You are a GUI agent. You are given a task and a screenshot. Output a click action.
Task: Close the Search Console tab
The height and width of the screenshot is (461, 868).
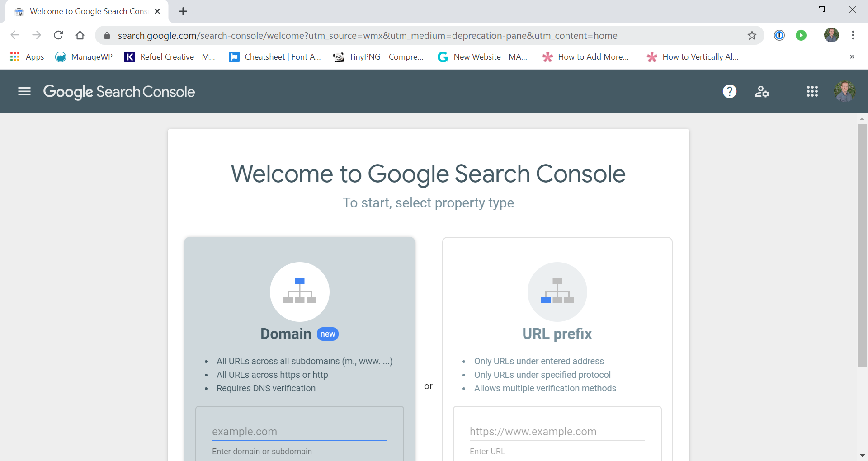pos(157,11)
